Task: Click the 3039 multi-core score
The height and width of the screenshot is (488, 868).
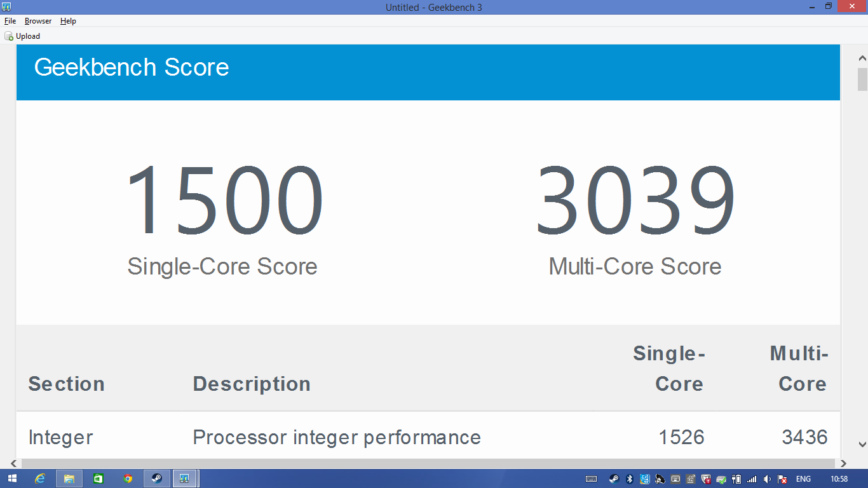Action: pyautogui.click(x=635, y=200)
